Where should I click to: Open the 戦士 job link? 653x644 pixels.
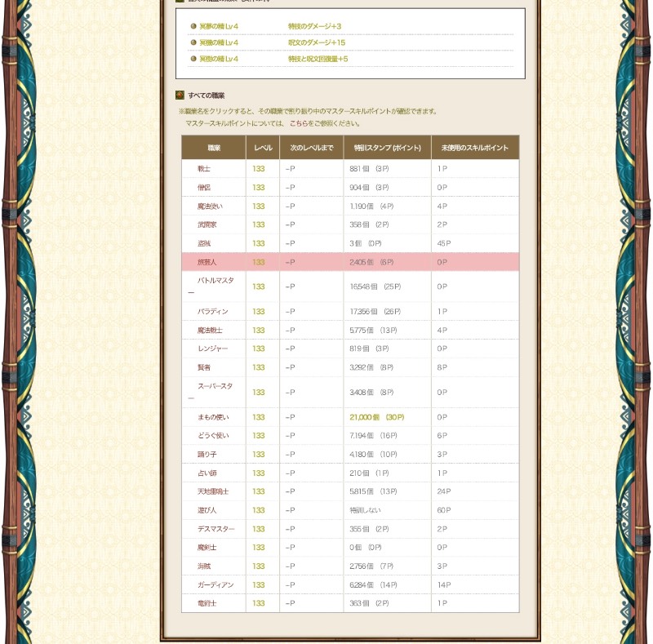click(x=203, y=169)
